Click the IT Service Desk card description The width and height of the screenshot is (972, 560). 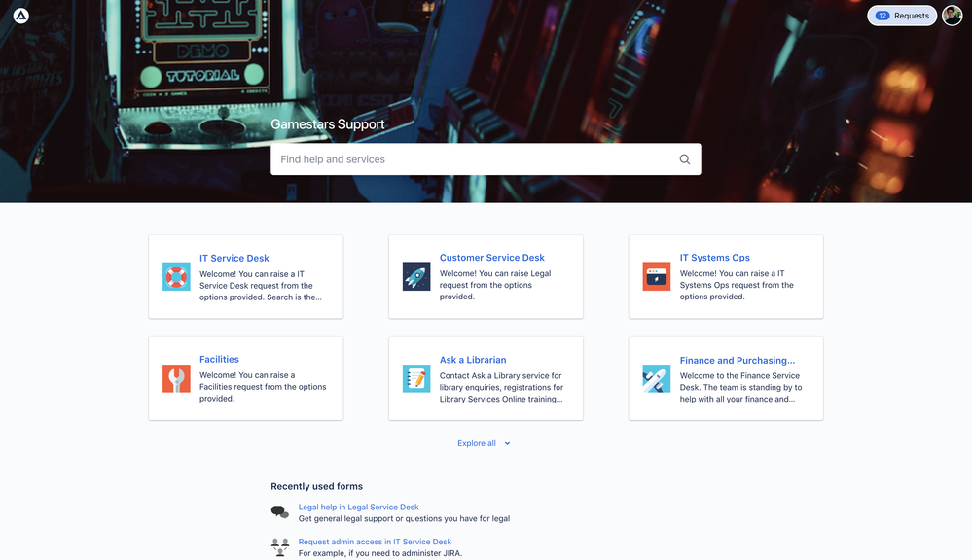point(261,286)
